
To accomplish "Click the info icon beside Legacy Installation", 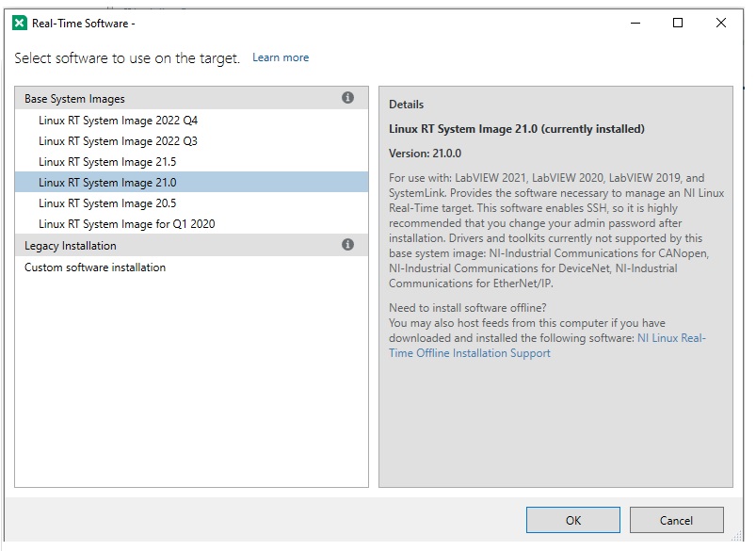I will [x=347, y=245].
